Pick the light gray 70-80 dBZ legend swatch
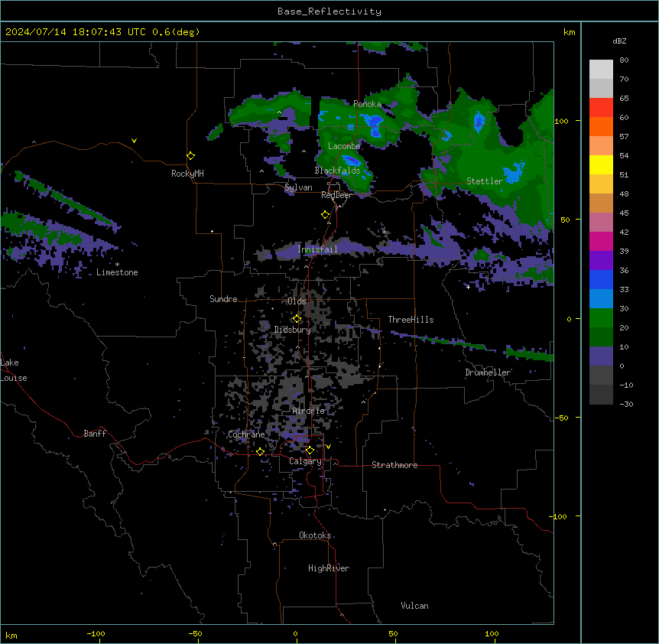 pyautogui.click(x=601, y=70)
